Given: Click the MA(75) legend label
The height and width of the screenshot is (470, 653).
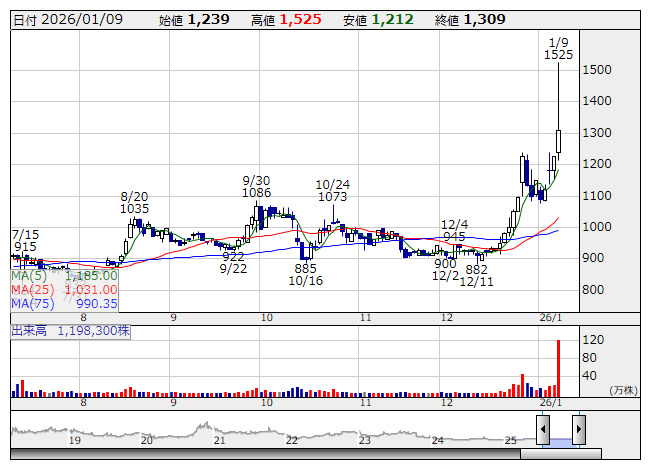Looking at the screenshot, I should coord(32,303).
